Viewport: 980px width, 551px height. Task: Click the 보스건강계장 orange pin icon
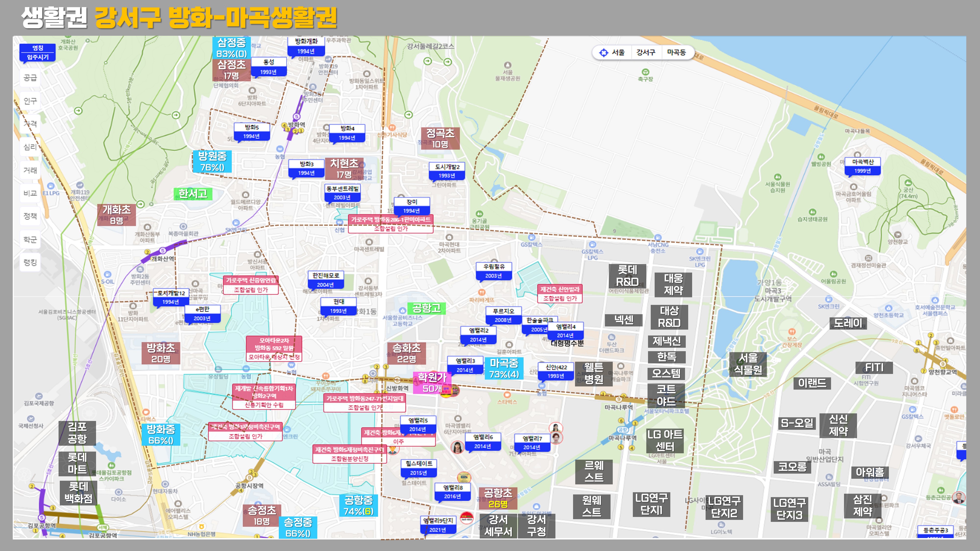coord(792,332)
